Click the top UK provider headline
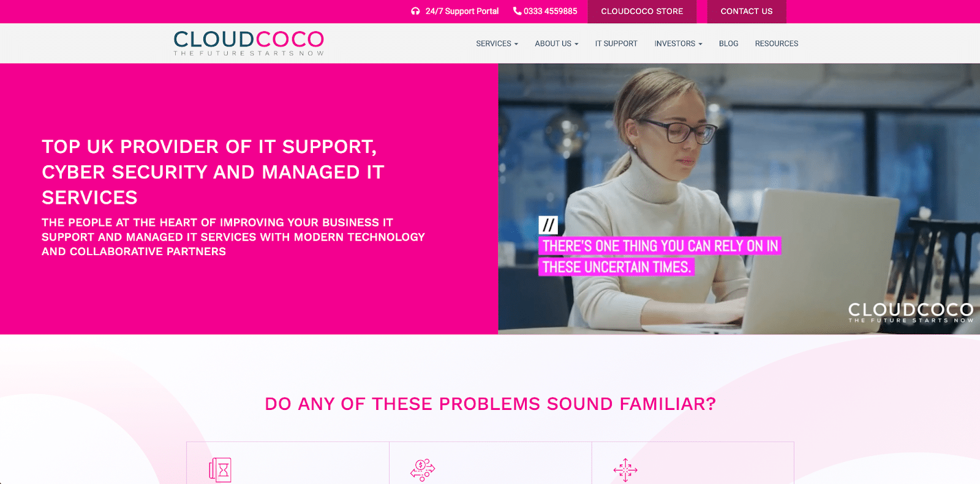 pos(213,172)
